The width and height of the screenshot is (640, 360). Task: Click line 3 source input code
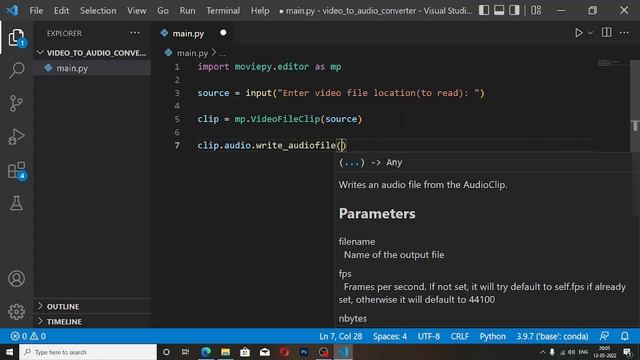click(341, 93)
